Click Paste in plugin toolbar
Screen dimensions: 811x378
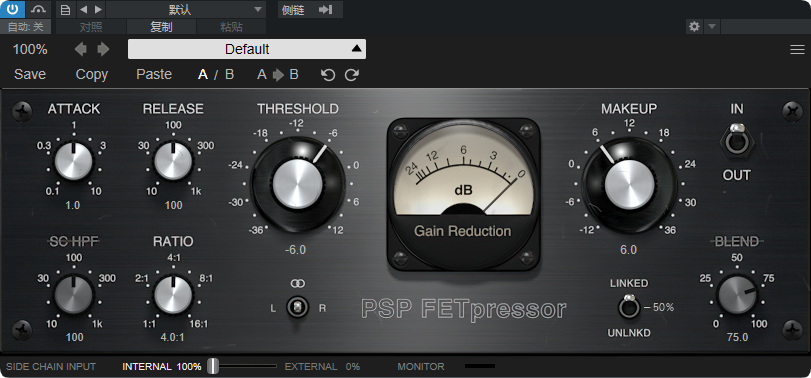coord(154,74)
